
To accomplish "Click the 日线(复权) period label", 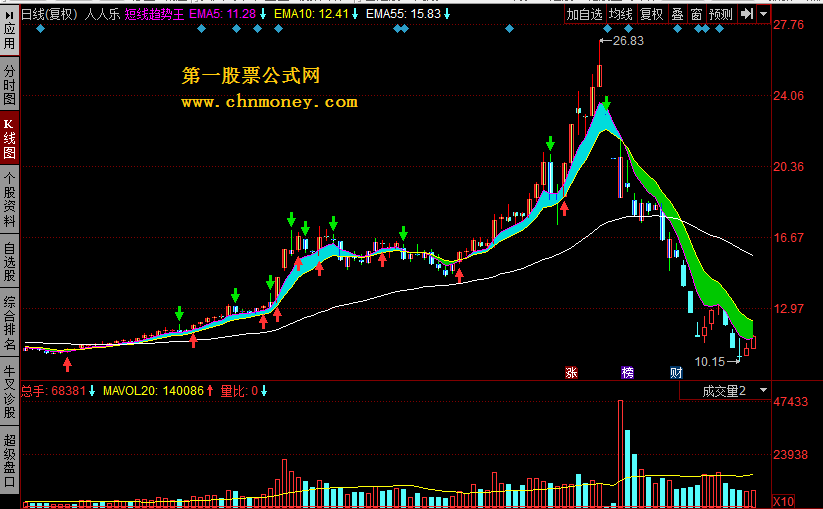I will pyautogui.click(x=49, y=14).
